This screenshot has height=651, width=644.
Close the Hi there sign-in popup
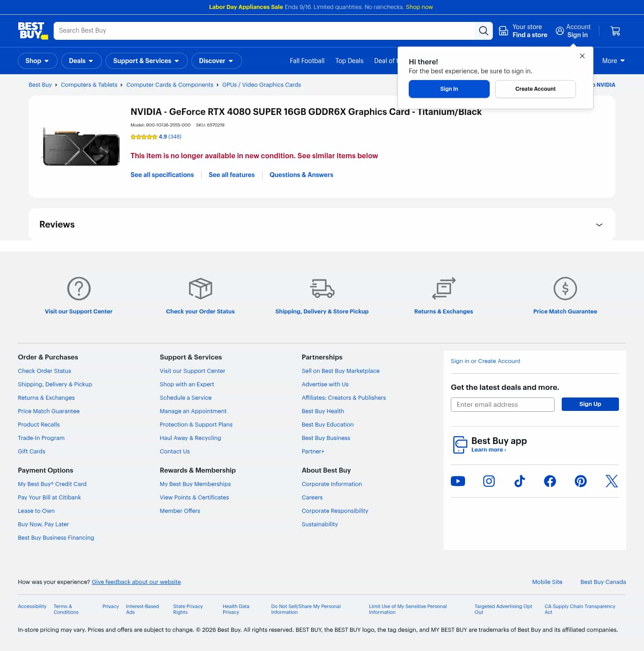pyautogui.click(x=582, y=56)
